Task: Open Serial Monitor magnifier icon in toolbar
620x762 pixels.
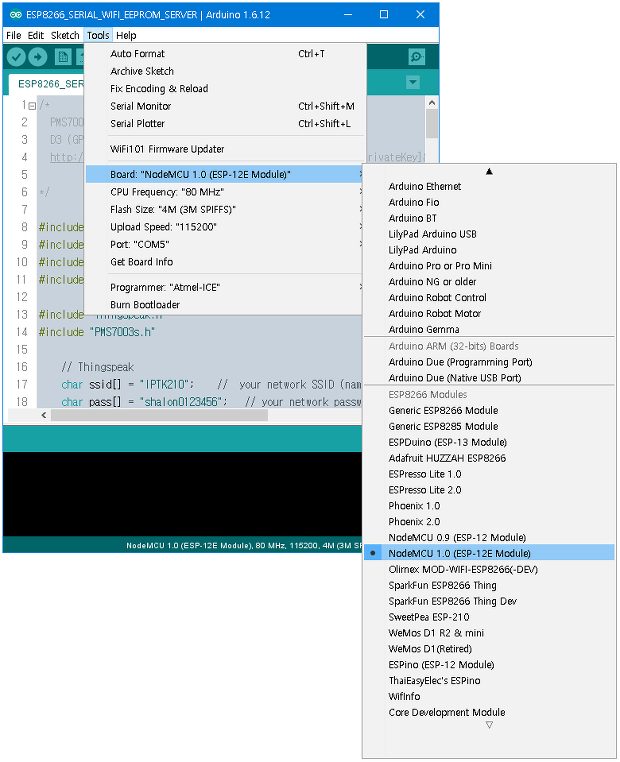Action: point(416,57)
